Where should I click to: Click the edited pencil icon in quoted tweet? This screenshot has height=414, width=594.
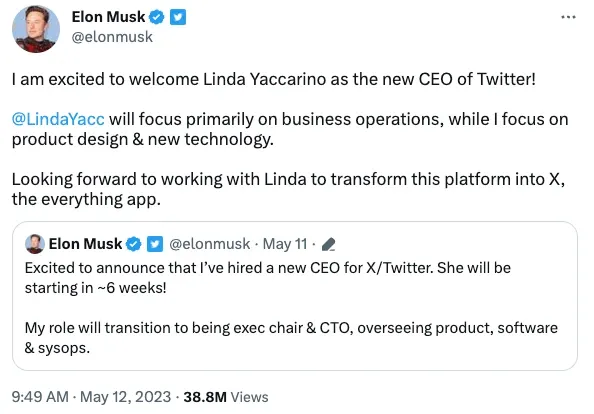(328, 244)
